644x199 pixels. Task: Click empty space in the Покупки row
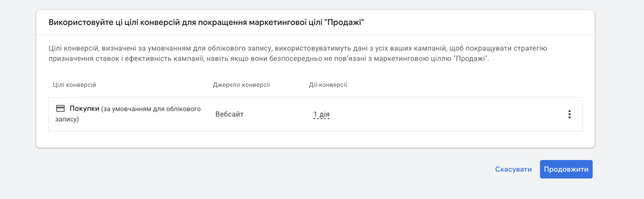(x=445, y=114)
